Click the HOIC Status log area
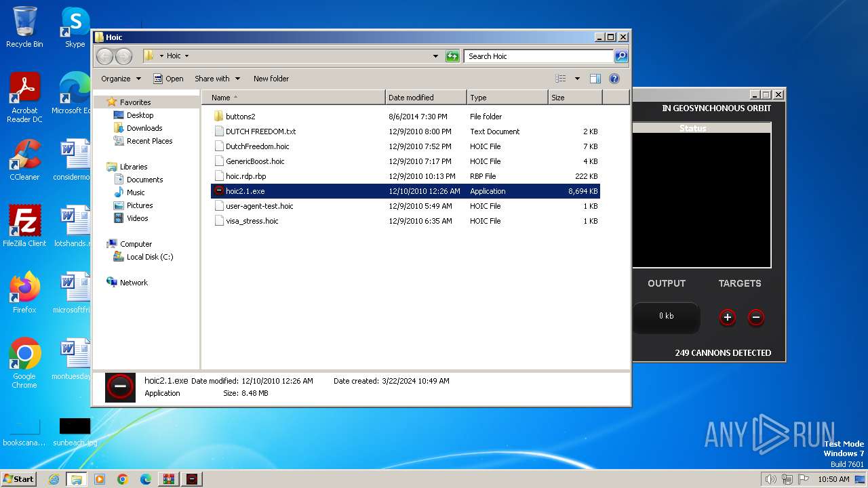 click(702, 200)
